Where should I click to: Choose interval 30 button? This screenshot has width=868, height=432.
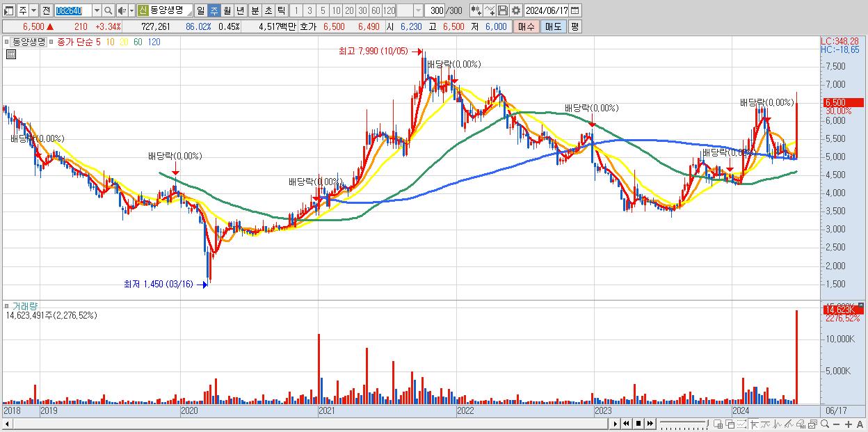362,10
